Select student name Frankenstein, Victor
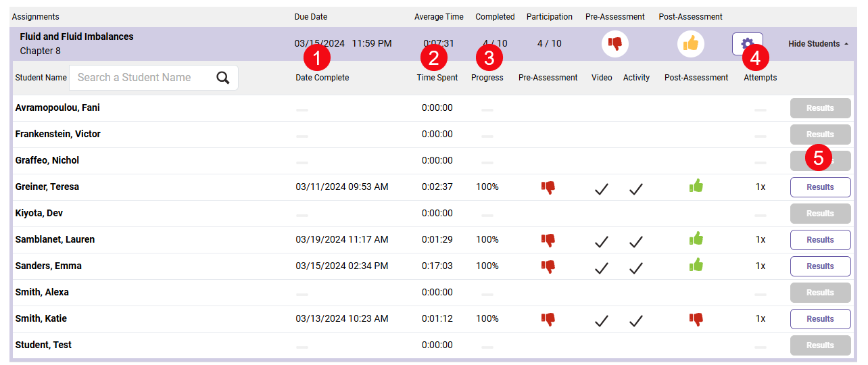Viewport: 868px width, 365px height. pyautogui.click(x=57, y=135)
